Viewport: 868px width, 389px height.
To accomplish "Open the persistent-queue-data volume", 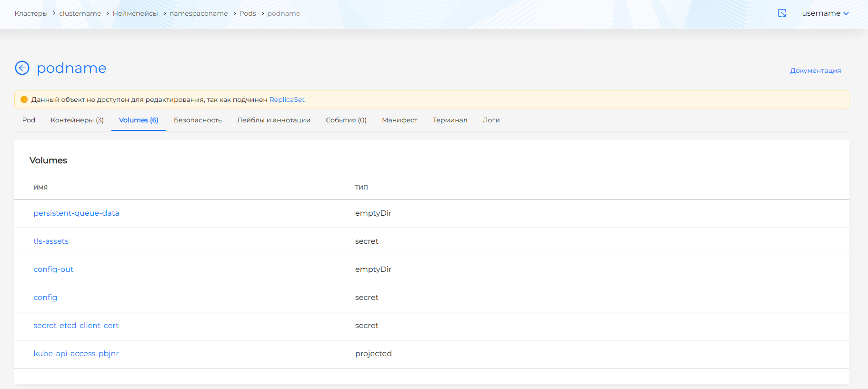I will [x=76, y=213].
